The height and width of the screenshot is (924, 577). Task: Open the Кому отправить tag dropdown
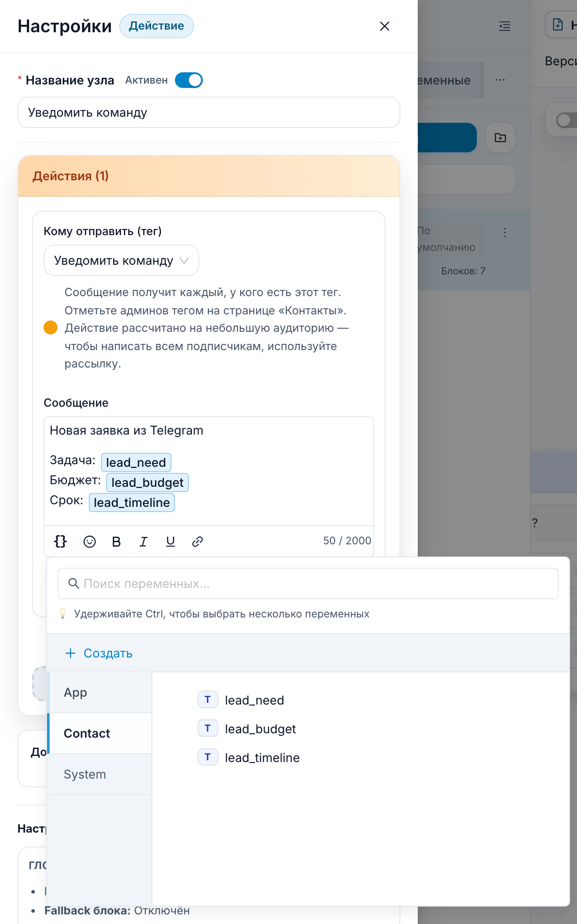121,260
